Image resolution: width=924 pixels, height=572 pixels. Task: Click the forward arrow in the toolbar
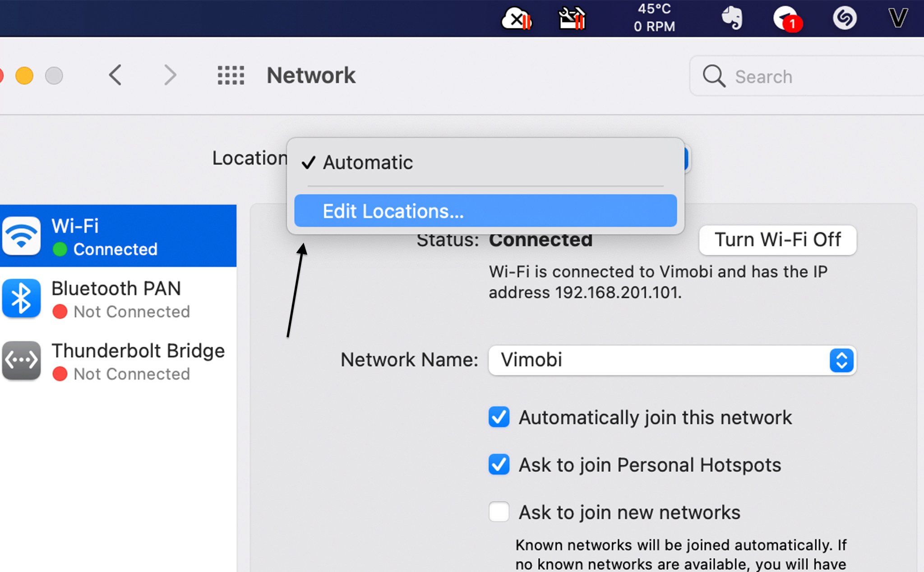pyautogui.click(x=170, y=75)
